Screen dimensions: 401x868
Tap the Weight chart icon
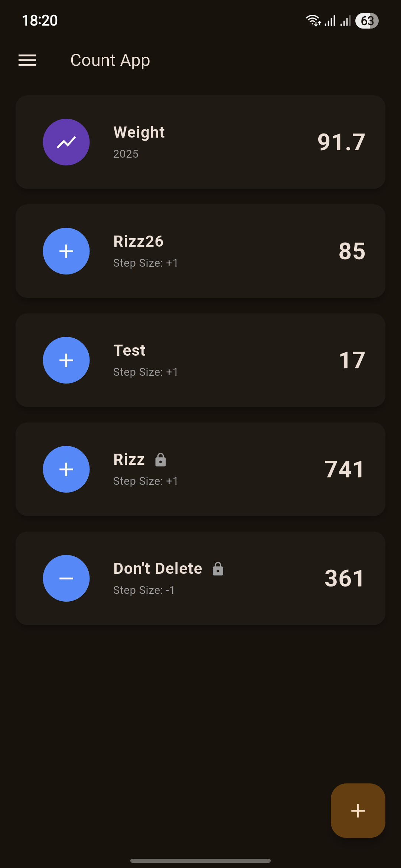[x=66, y=142]
